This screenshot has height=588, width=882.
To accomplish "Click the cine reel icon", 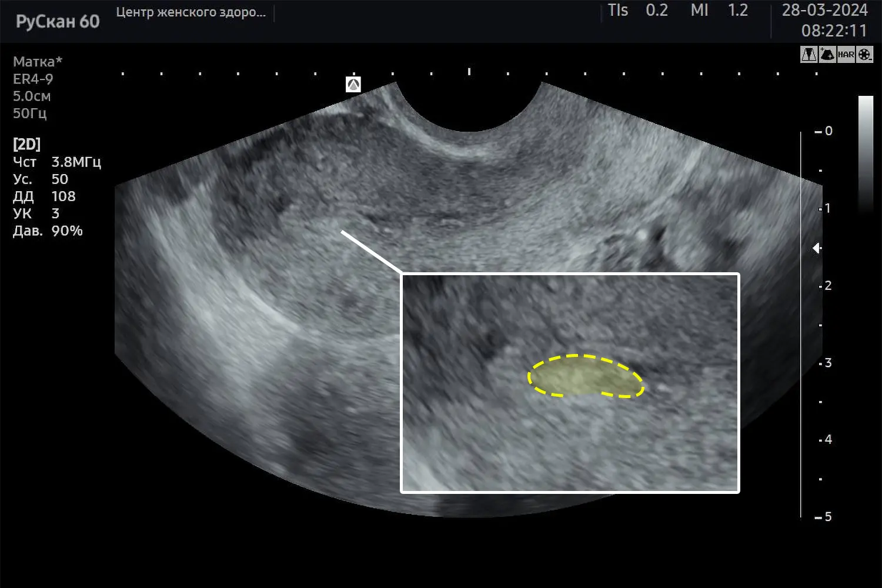I will (x=864, y=55).
